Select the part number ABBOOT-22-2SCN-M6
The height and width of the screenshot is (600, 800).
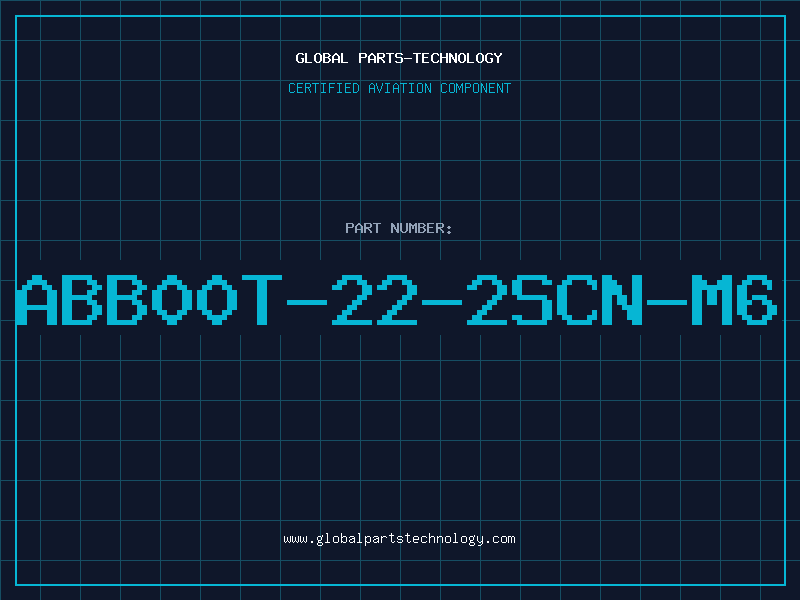[397, 299]
